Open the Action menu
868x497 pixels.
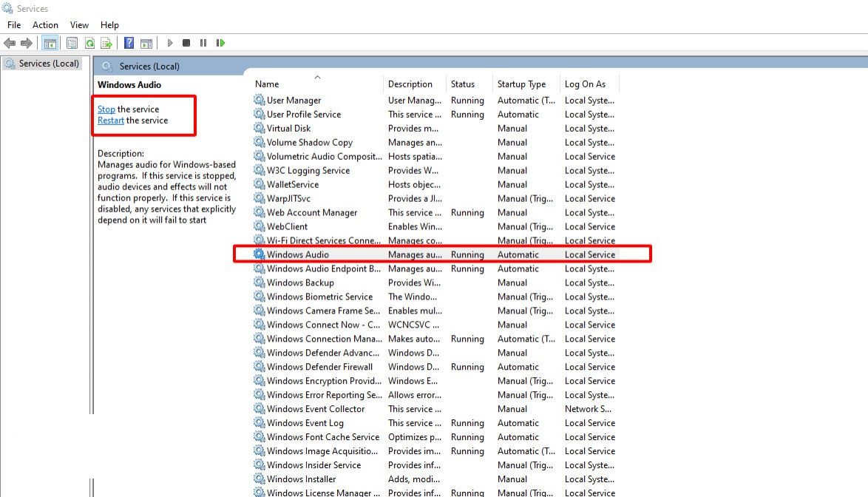click(x=45, y=25)
